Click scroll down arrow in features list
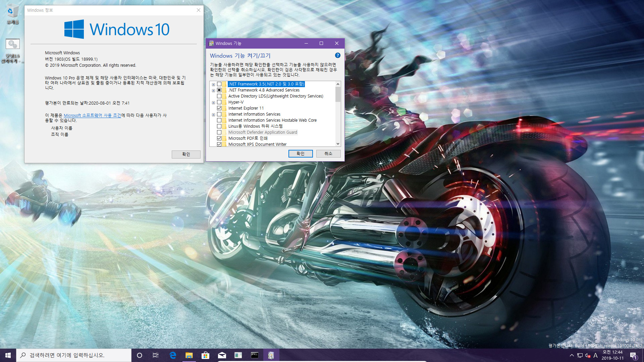644x362 pixels. tap(338, 143)
